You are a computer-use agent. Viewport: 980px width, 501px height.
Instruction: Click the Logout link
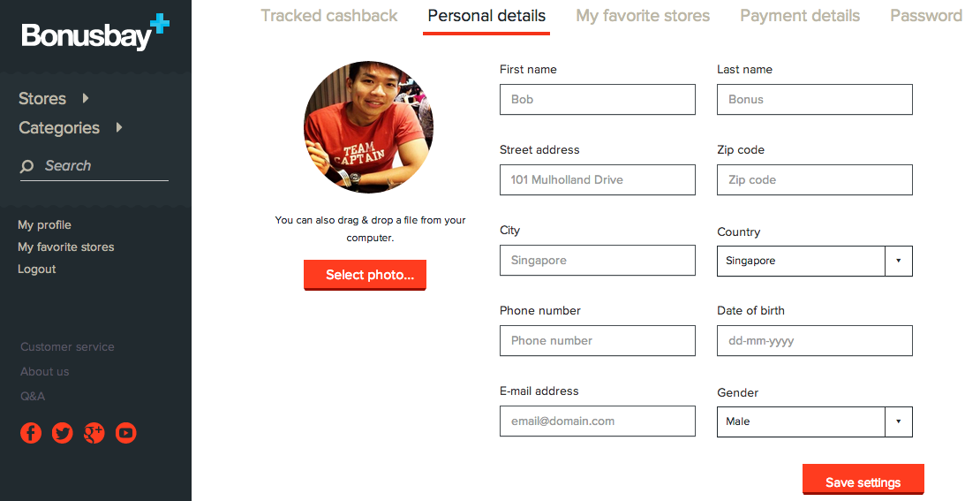coord(37,269)
